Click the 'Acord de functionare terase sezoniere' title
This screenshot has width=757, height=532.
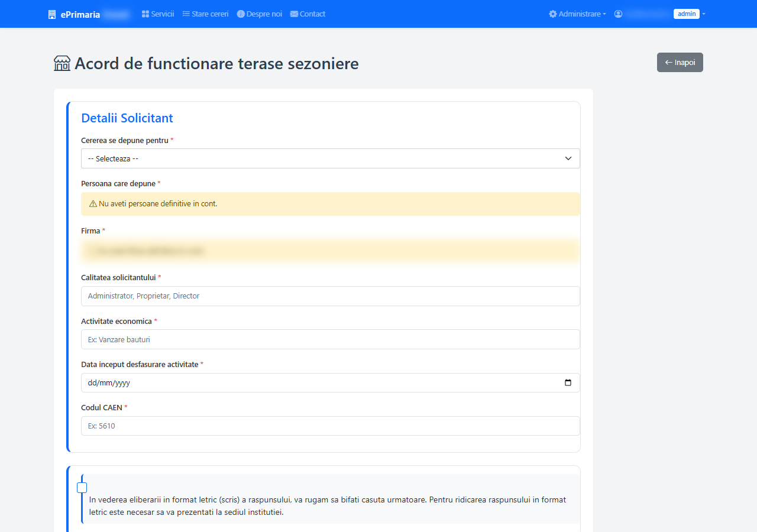click(216, 63)
